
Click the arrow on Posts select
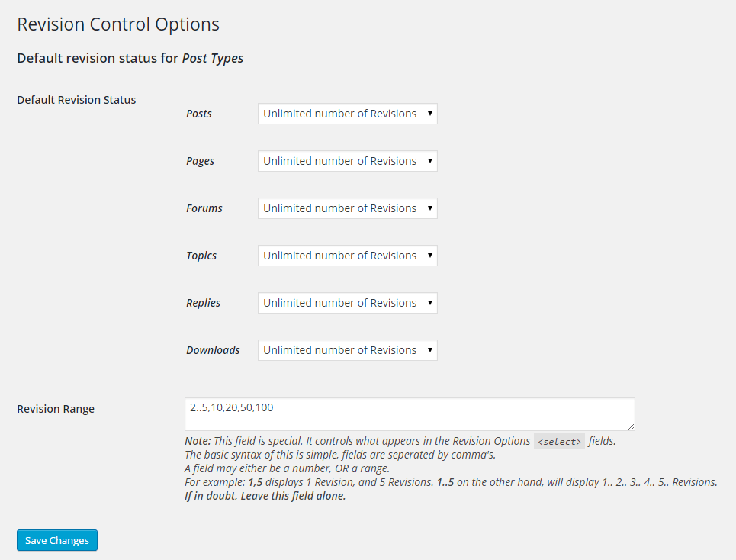point(429,114)
